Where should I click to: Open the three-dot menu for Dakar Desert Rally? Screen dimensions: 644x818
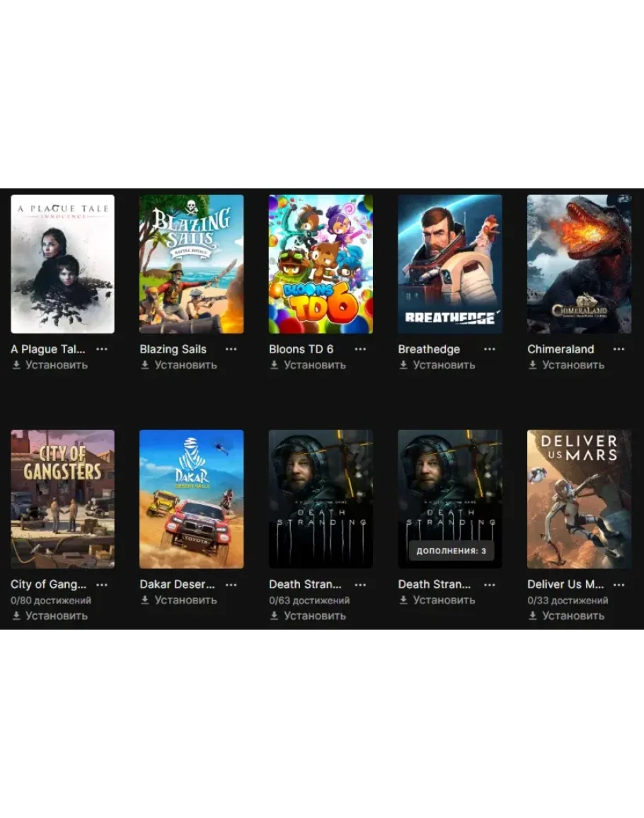(231, 584)
